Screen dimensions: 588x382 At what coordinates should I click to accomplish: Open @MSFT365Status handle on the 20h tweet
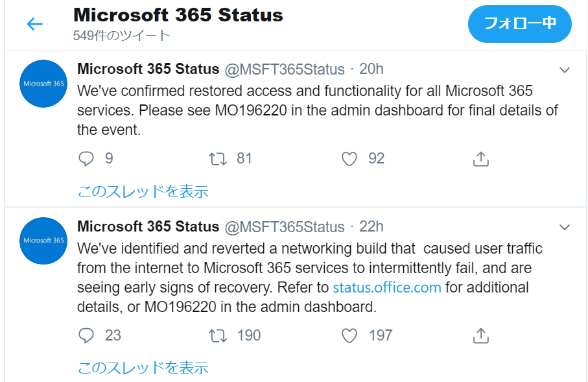[x=285, y=69]
